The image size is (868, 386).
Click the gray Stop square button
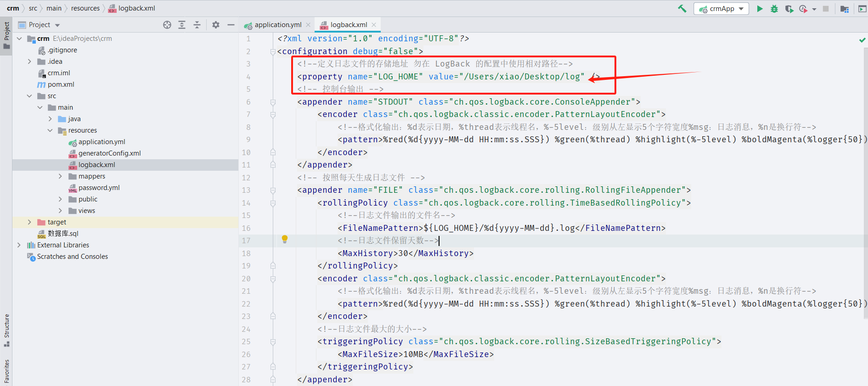pyautogui.click(x=826, y=9)
